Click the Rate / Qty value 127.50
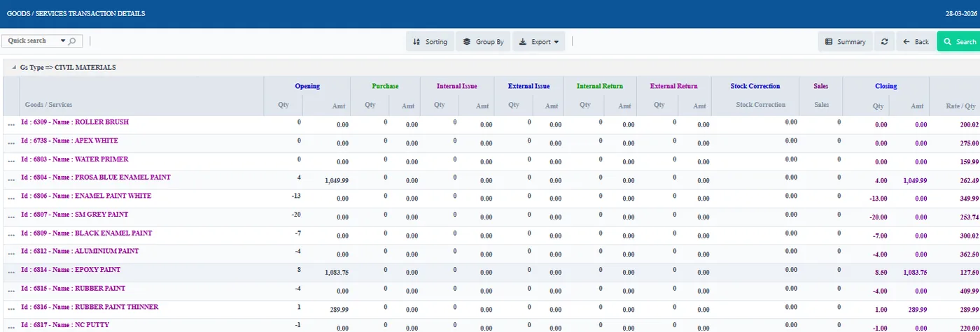 point(969,273)
